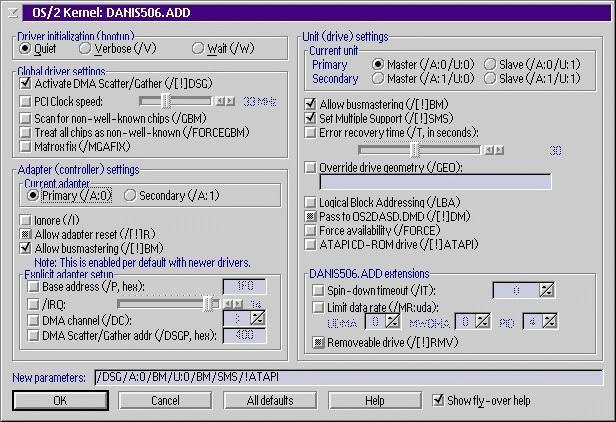Toggle Pass to OS2DASD.DMD checkbox

tap(310, 216)
